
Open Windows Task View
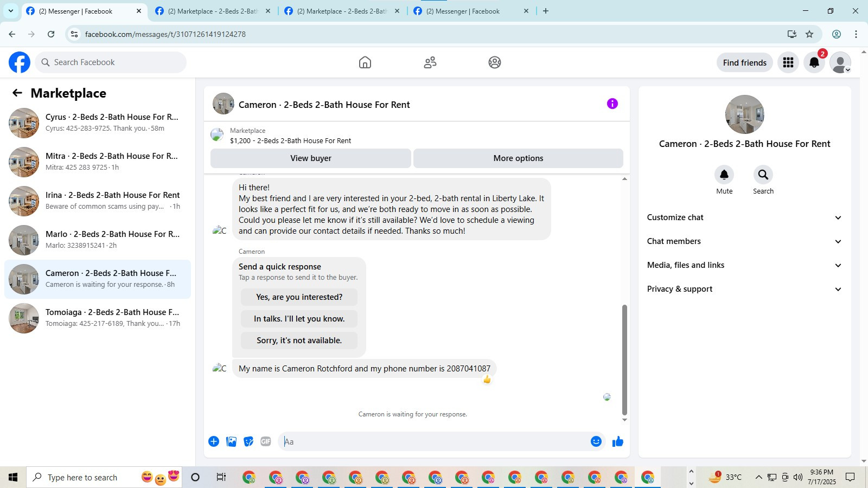(x=221, y=477)
